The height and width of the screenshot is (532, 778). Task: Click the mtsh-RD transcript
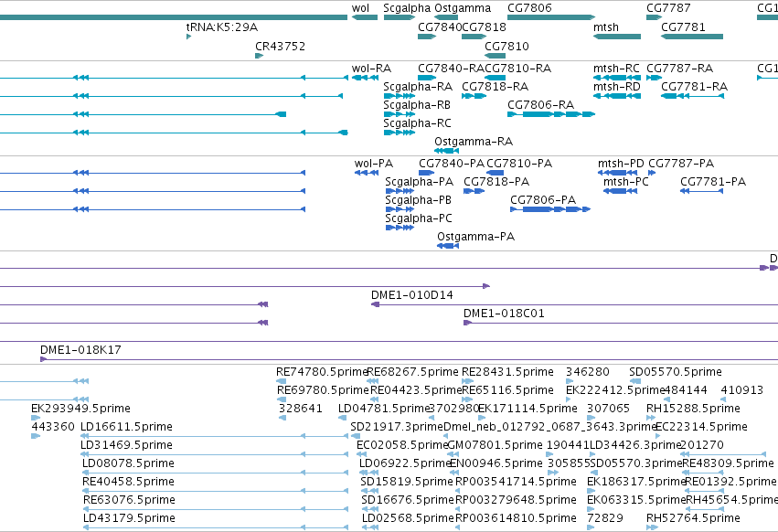[617, 96]
